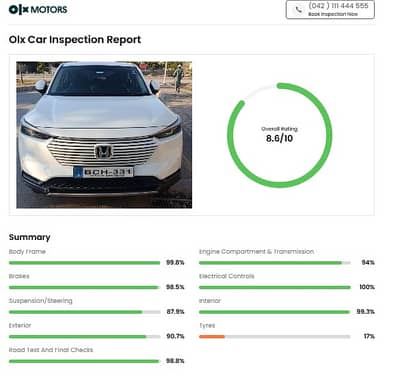
Task: Click the 90.7% Exterior score
Action: pos(175,336)
